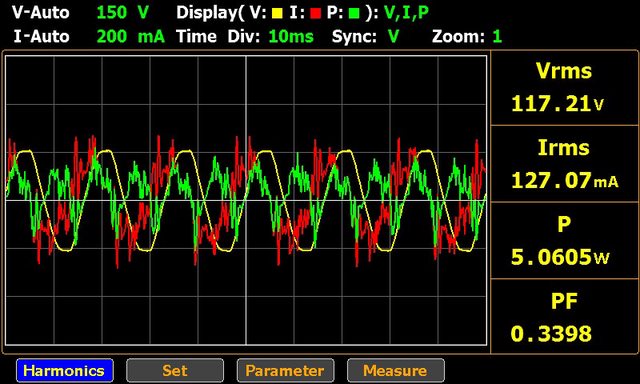Image resolution: width=640 pixels, height=384 pixels.
Task: Click the Set button
Action: (x=175, y=370)
